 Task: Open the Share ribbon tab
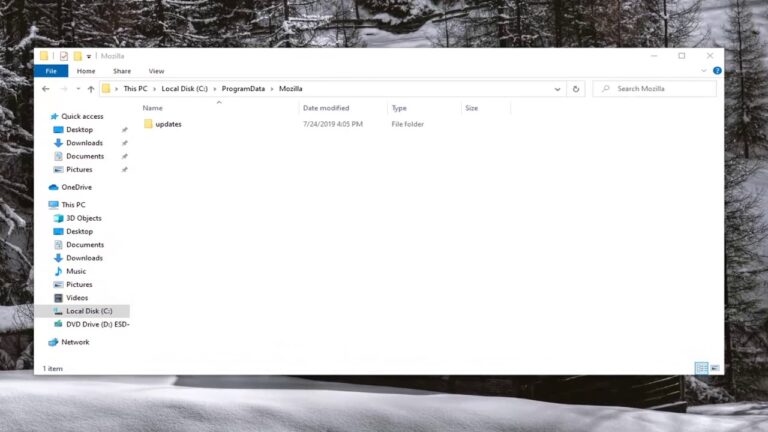tap(121, 71)
